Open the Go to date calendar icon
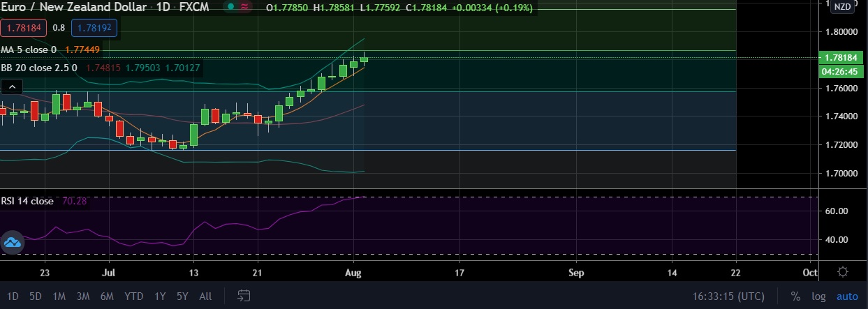 coord(244,296)
